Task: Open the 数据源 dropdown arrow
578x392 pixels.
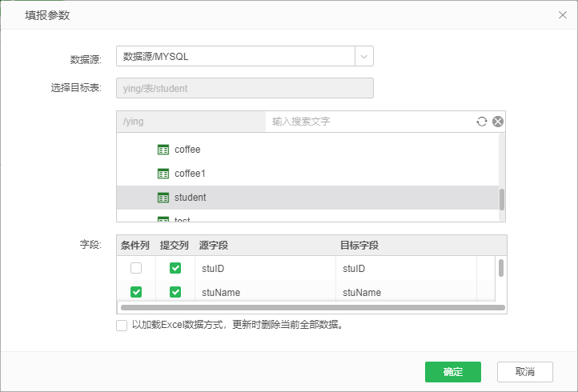Action: 364,57
